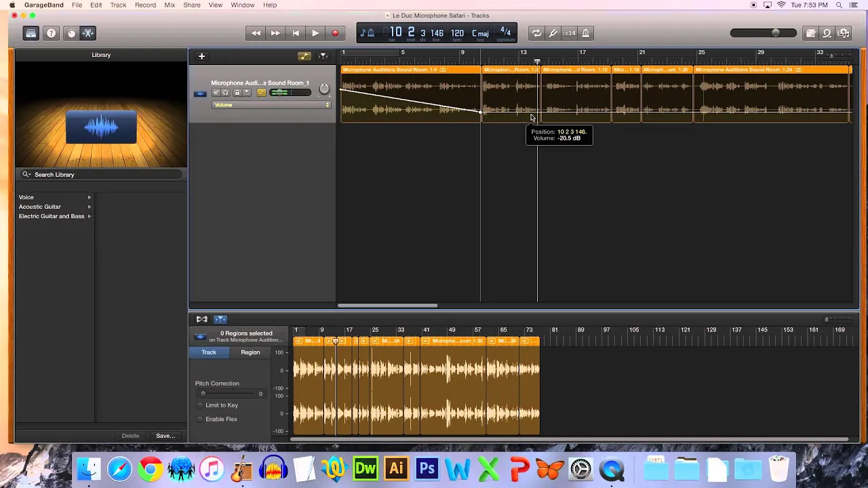868x488 pixels.
Task: Click the Rewind transport button
Action: pyautogui.click(x=256, y=33)
